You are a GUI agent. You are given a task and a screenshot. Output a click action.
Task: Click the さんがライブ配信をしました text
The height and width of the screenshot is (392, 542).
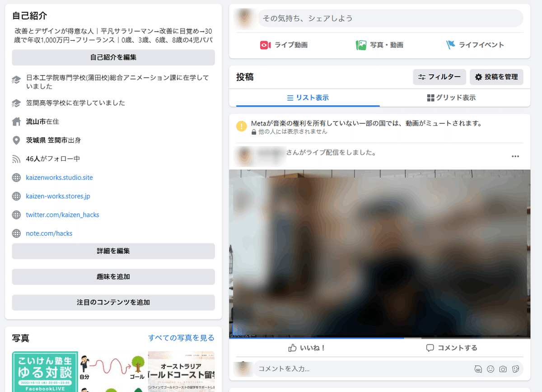pyautogui.click(x=331, y=153)
